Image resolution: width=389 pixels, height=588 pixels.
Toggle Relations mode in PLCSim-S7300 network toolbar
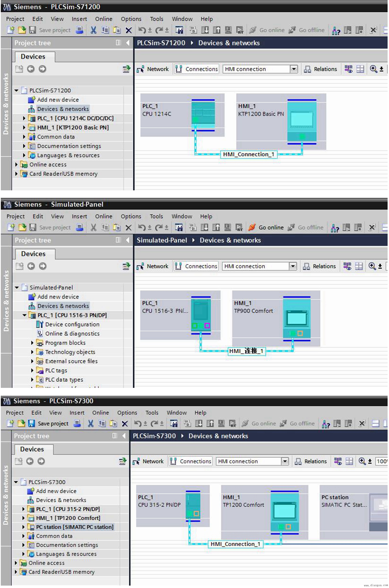(311, 461)
